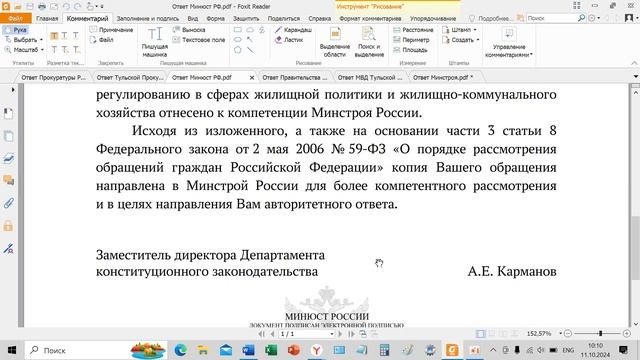Close the Ответ Минюст РФ.pdf tab

point(252,78)
